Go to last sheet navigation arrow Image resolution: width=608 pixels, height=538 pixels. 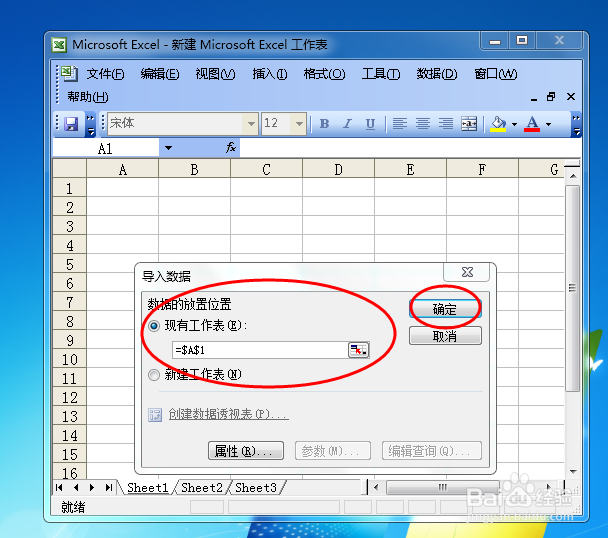[x=109, y=488]
